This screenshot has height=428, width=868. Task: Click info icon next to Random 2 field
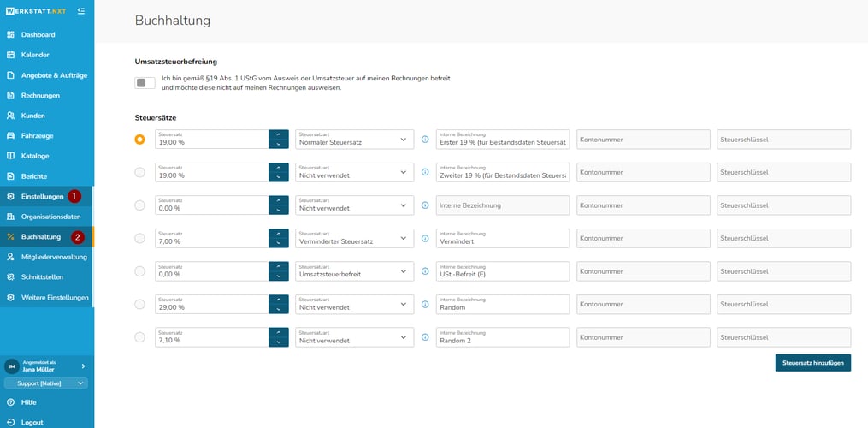click(425, 337)
